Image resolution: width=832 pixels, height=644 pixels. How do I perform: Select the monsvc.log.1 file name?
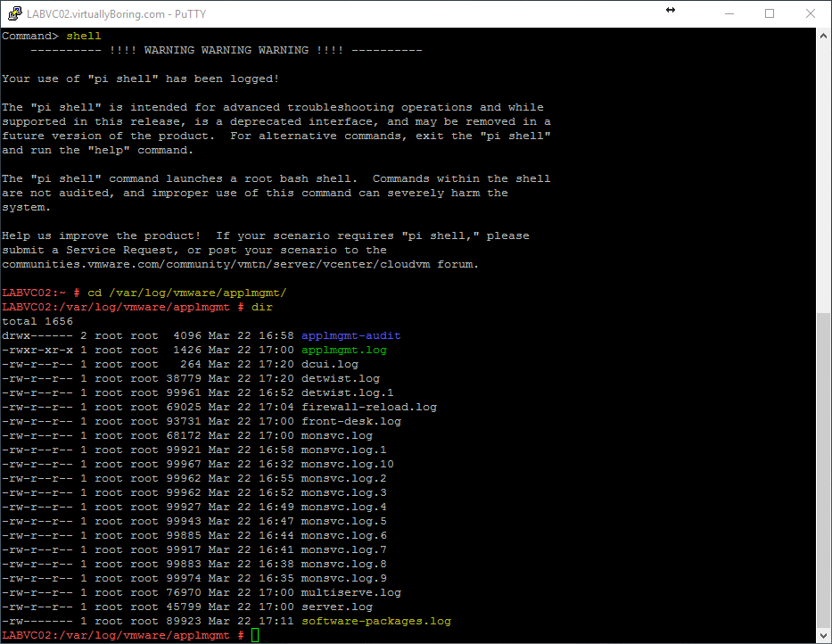click(x=344, y=450)
